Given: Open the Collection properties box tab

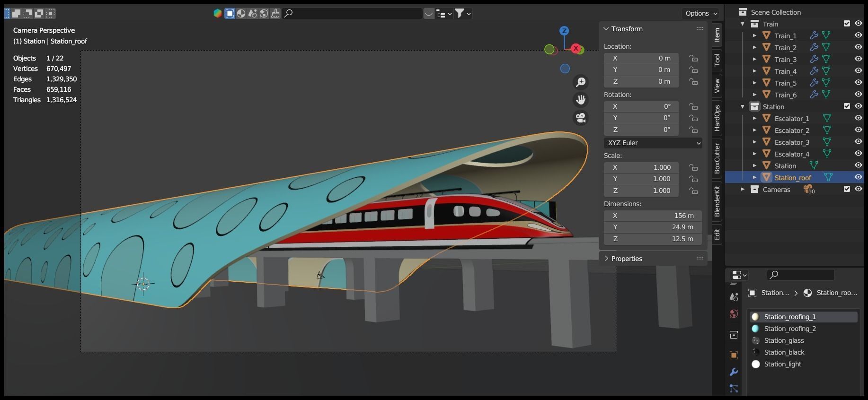Looking at the screenshot, I should (x=734, y=335).
